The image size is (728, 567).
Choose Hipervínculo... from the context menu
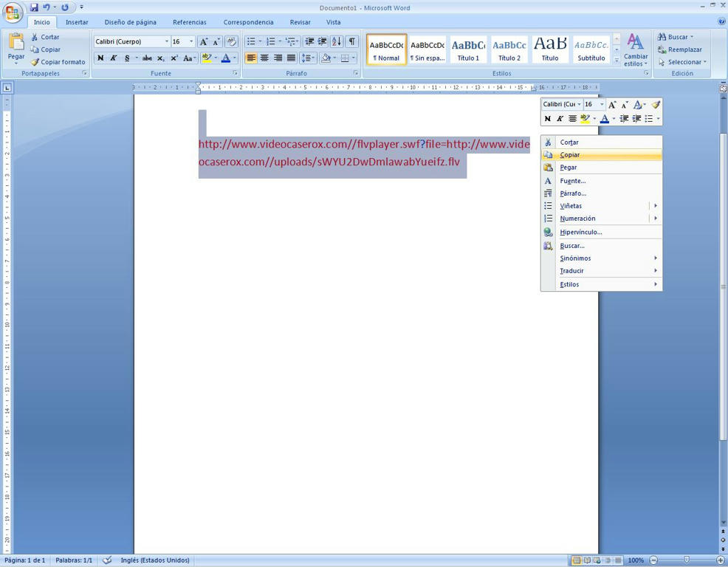(580, 232)
